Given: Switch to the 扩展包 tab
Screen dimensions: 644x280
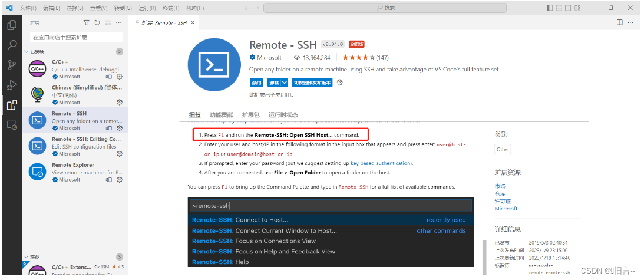Looking at the screenshot, I should tap(250, 115).
